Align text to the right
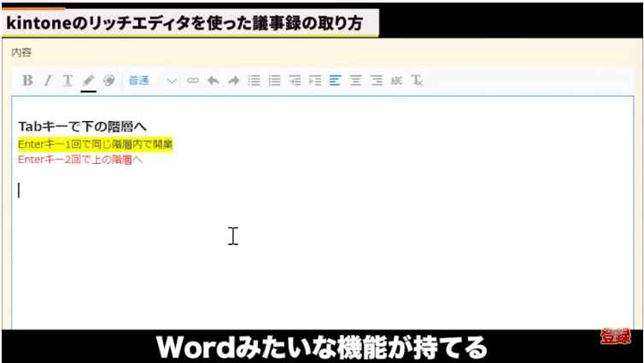This screenshot has height=363, width=644. tap(376, 81)
